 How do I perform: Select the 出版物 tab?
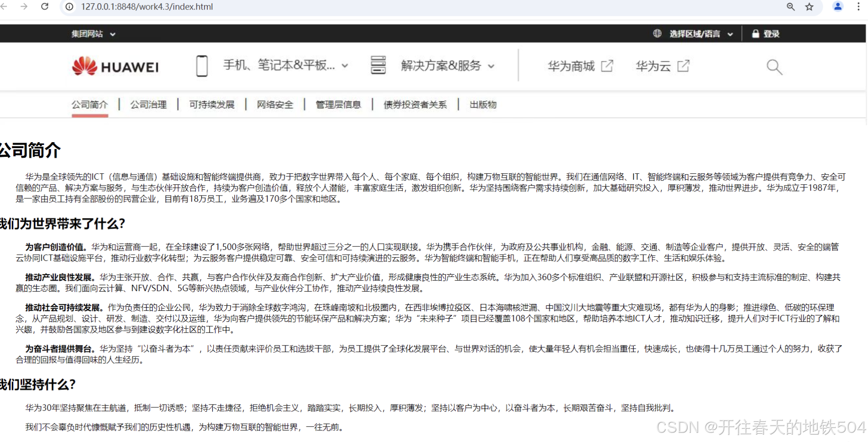pos(483,105)
